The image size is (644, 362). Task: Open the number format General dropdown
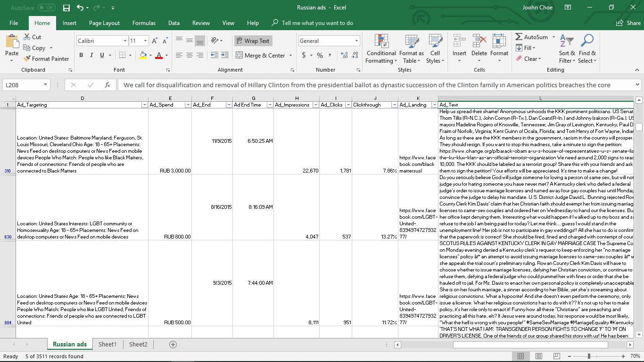pos(356,41)
